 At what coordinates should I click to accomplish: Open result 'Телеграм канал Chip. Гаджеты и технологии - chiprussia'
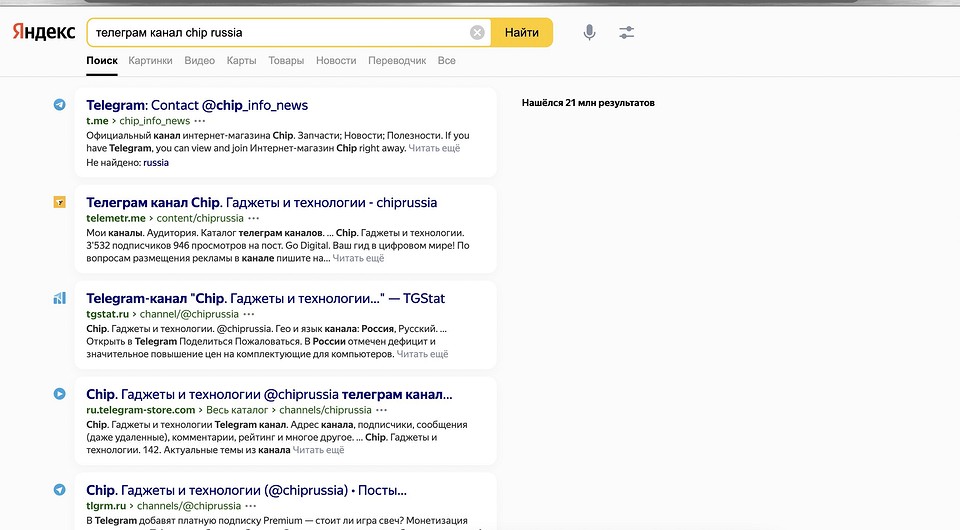point(261,203)
